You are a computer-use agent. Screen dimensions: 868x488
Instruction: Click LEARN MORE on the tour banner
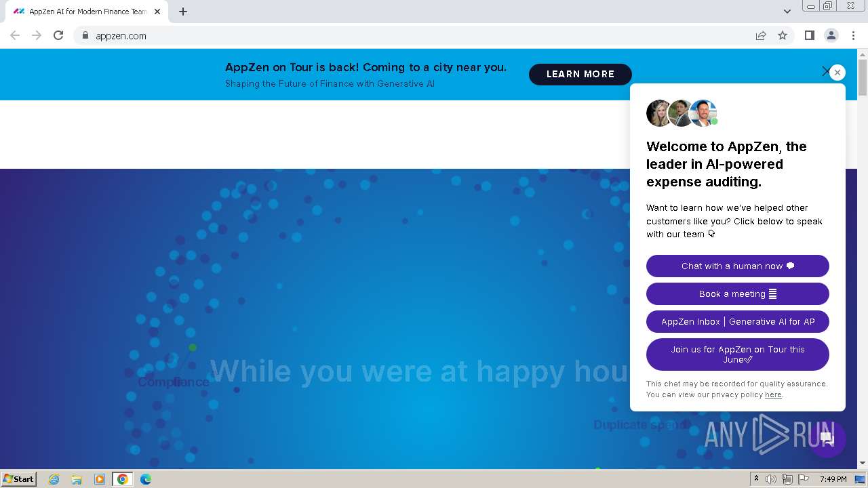tap(580, 75)
